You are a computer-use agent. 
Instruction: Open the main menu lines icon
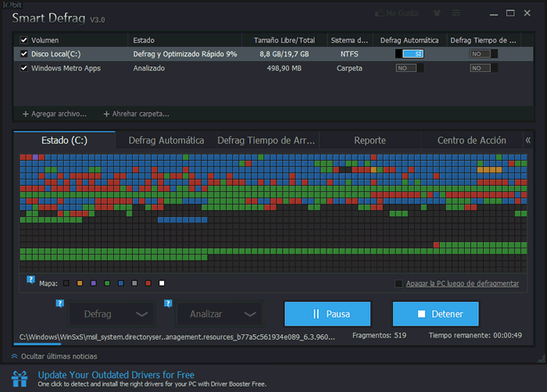pyautogui.click(x=456, y=13)
